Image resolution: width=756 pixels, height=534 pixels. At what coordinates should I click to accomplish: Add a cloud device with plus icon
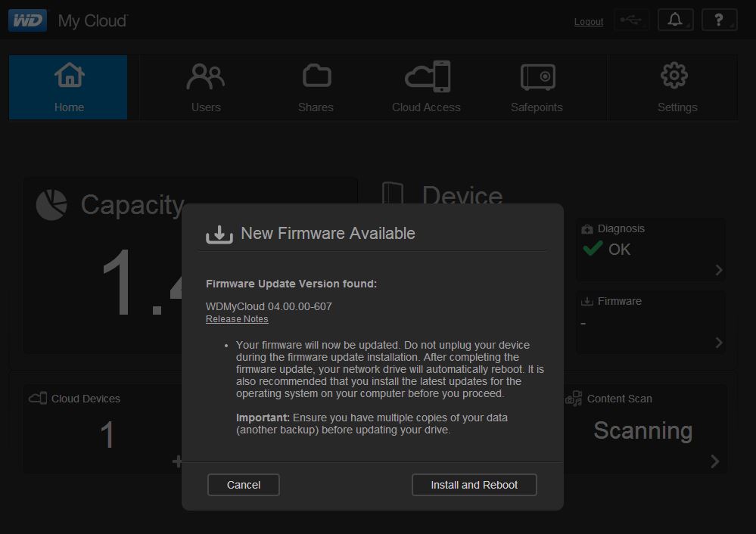(177, 461)
